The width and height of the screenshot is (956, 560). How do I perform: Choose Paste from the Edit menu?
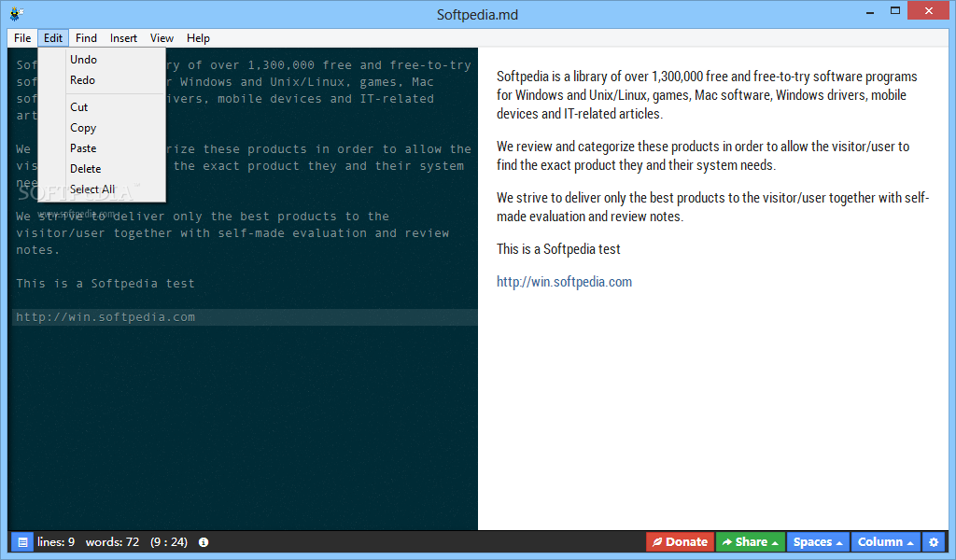[102, 148]
